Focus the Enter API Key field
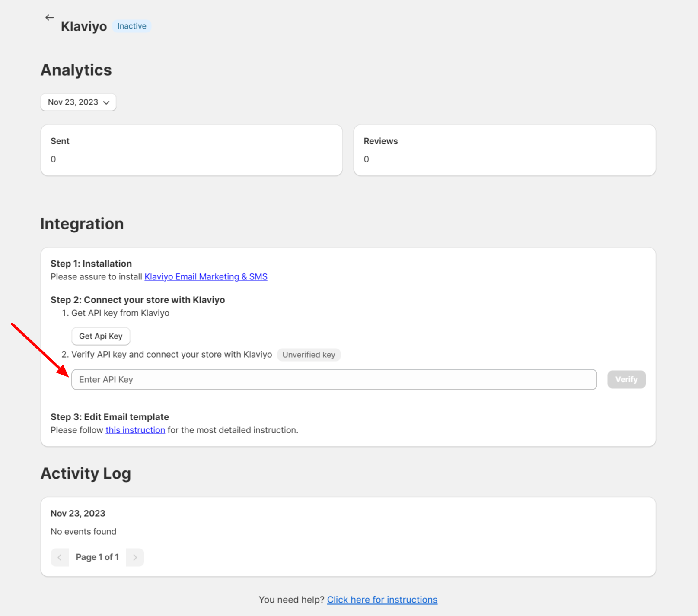This screenshot has height=616, width=698. coord(334,379)
